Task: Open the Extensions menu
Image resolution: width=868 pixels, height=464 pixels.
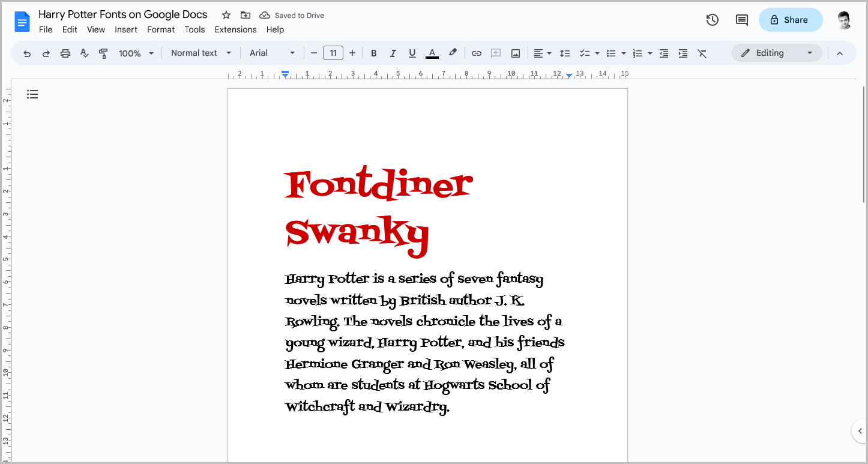Action: coord(235,29)
